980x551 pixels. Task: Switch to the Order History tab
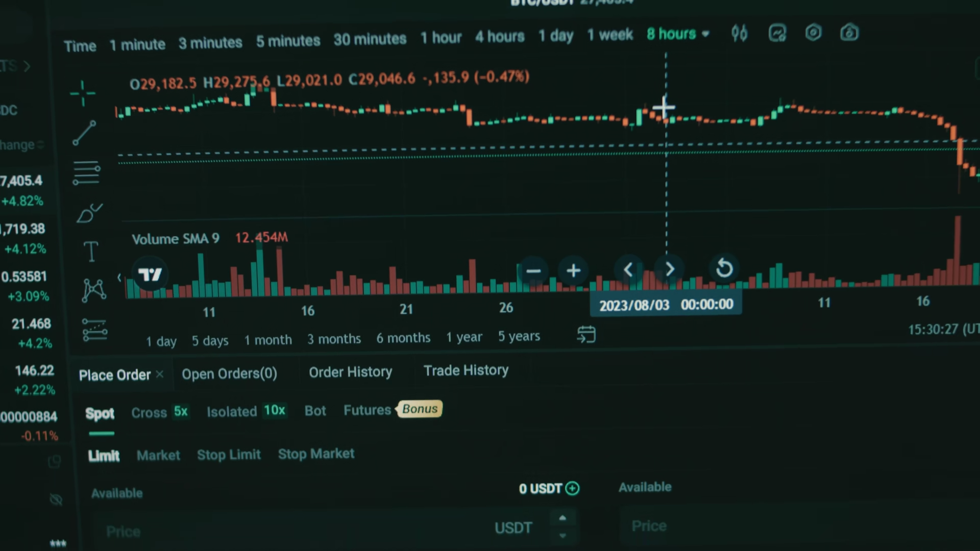pos(350,372)
